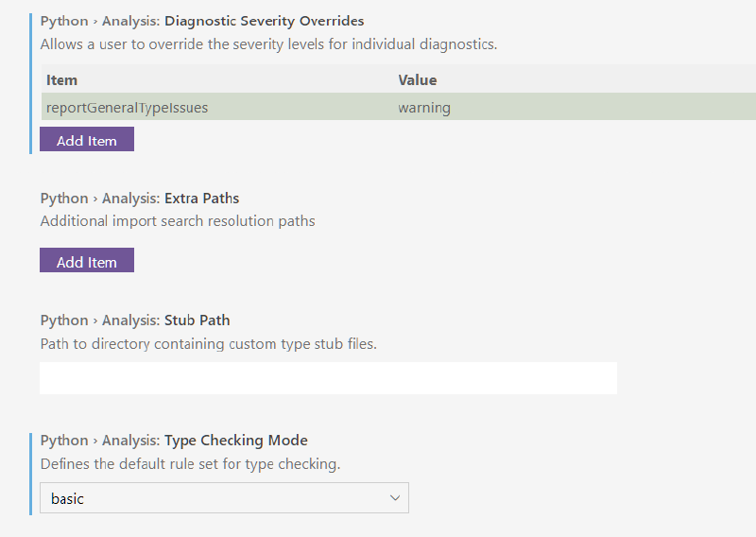The width and height of the screenshot is (756, 537).
Task: Click the warning value cell
Action: (x=424, y=107)
